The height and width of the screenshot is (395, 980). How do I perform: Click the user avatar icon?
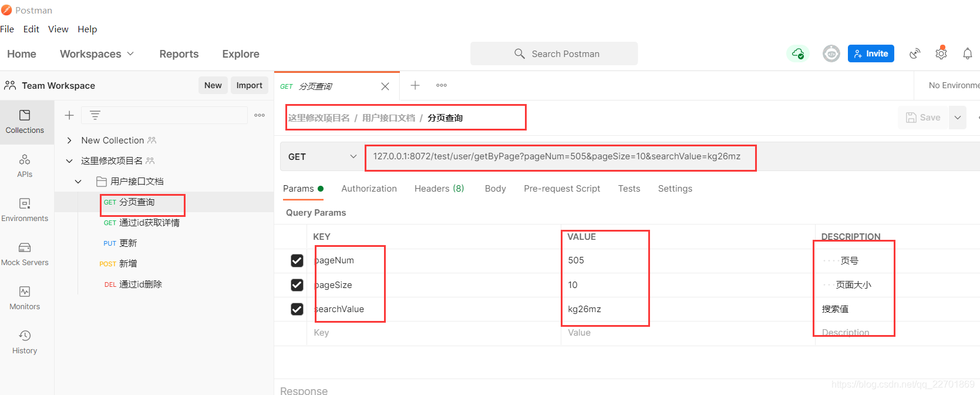831,53
